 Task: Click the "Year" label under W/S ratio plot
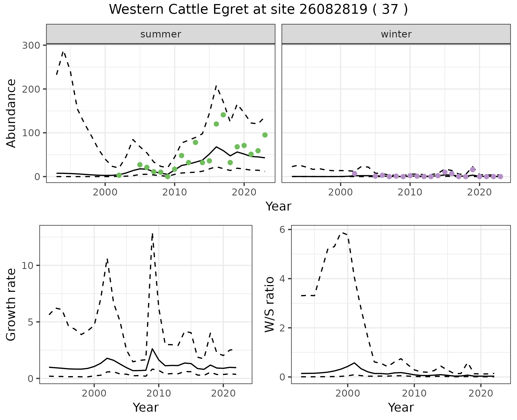[401, 407]
